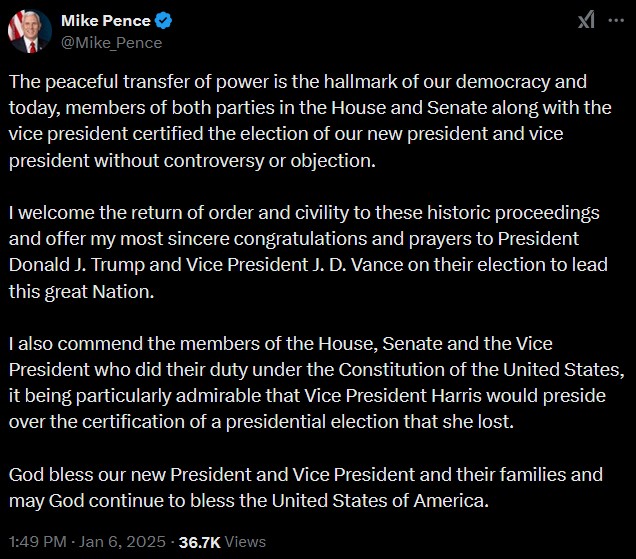
Task: Click 'United States of America' in last line
Action: 380,501
